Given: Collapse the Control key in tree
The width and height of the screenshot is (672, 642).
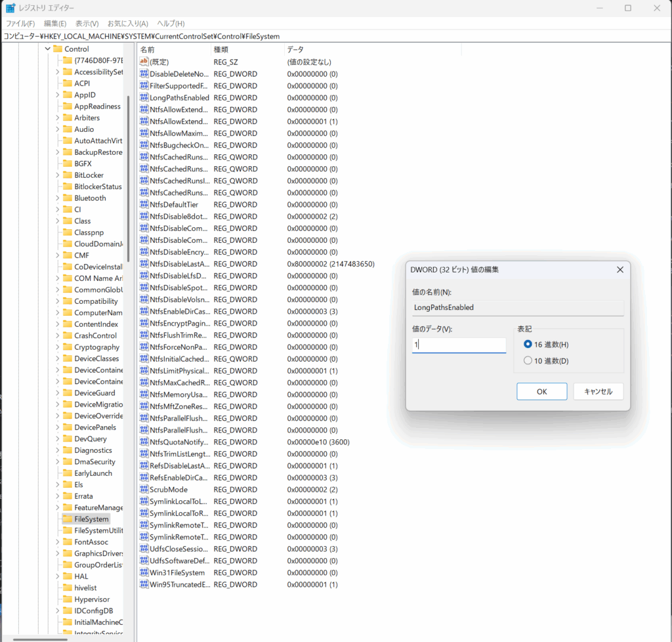Looking at the screenshot, I should 47,49.
